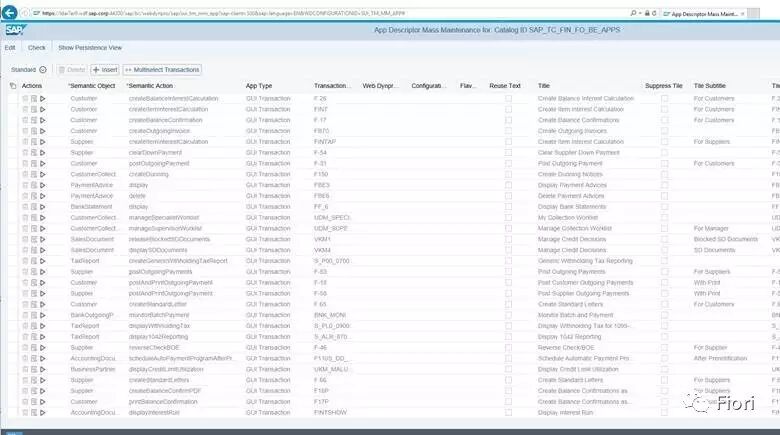780x435 pixels.
Task: Click play icon in displayCreditLimitUtilization row
Action: (x=43, y=369)
